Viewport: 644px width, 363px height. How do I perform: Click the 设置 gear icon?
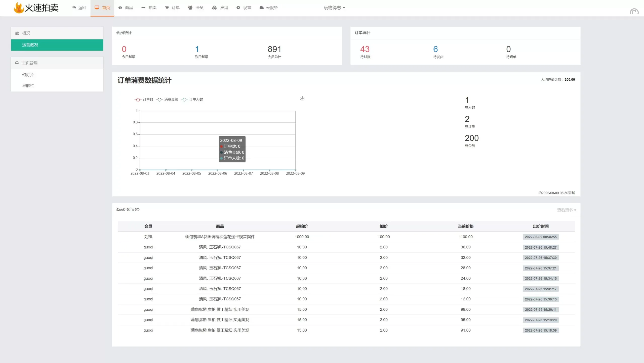click(x=238, y=8)
